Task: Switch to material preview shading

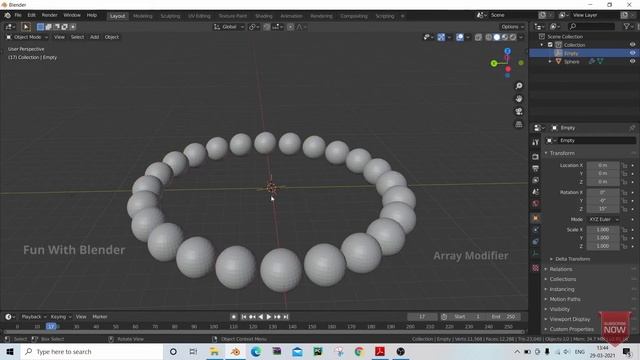Action: tap(505, 37)
